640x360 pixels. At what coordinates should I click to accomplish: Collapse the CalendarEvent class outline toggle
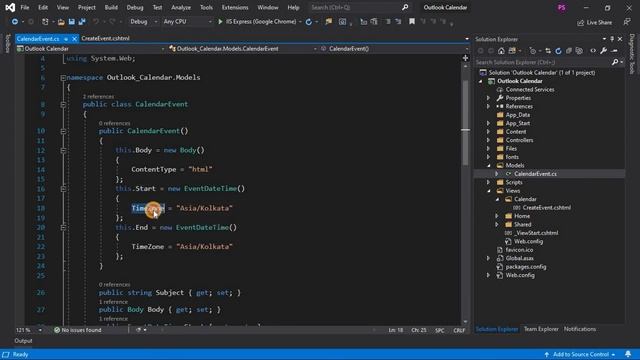click(x=63, y=104)
